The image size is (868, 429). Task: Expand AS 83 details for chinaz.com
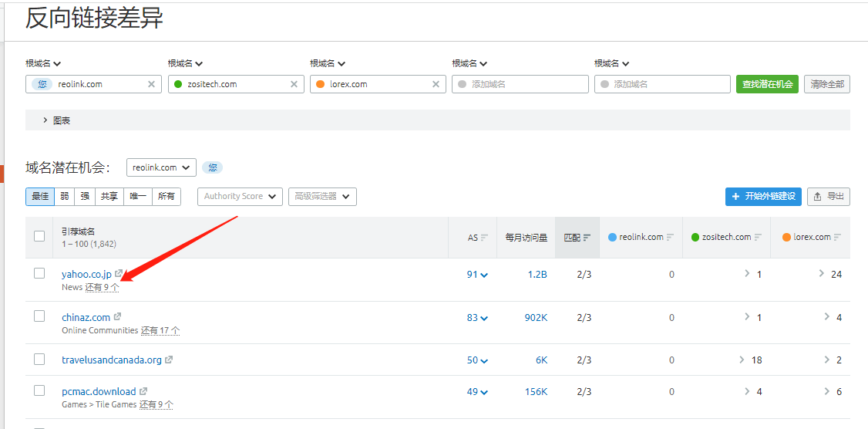click(x=477, y=318)
